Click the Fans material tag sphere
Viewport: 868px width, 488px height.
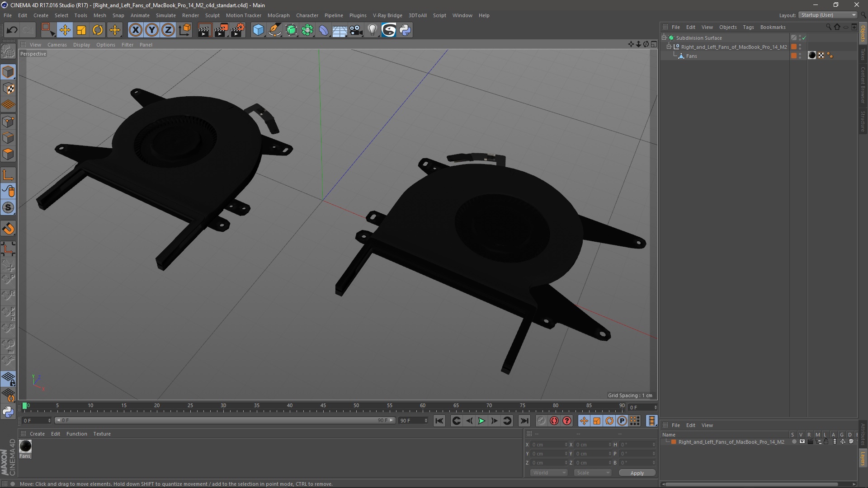(812, 56)
